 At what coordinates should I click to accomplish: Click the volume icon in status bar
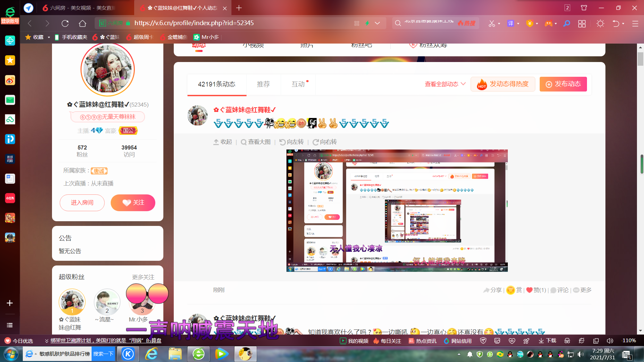point(610,341)
